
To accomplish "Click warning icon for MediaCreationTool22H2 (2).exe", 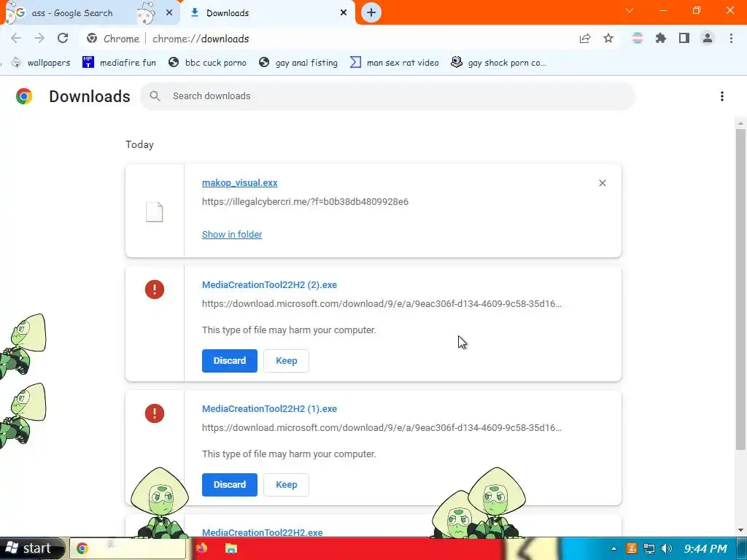I will tap(155, 289).
